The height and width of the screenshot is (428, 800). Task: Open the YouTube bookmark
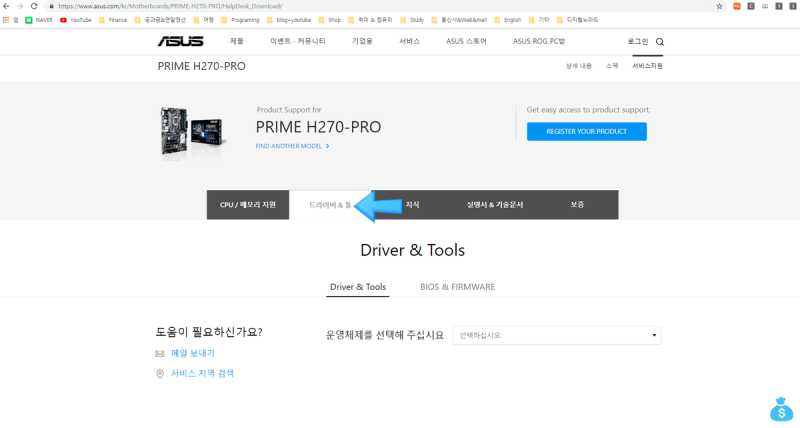tap(76, 20)
